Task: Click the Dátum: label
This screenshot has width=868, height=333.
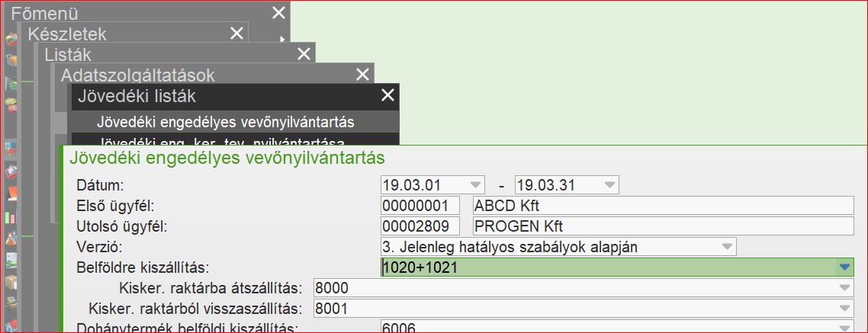Action: [101, 185]
